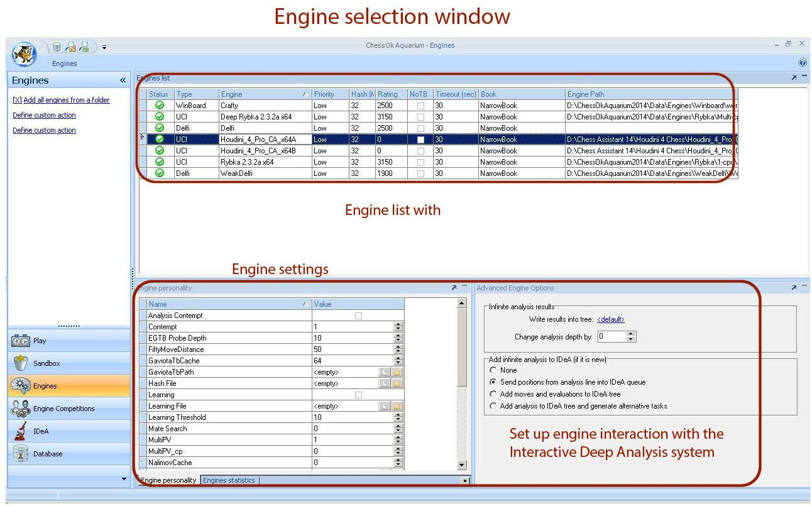Click the default link for write results
The width and height of the screenshot is (812, 506).
pyautogui.click(x=610, y=319)
